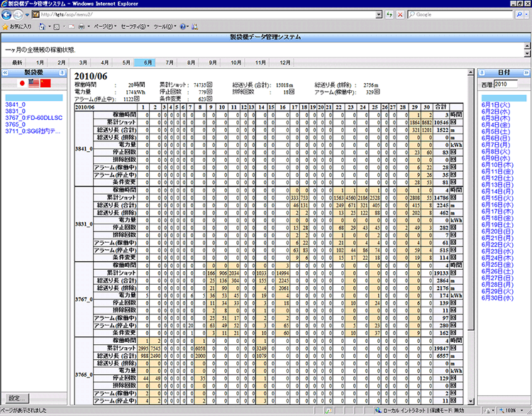Click the browser back button

[x=8, y=14]
